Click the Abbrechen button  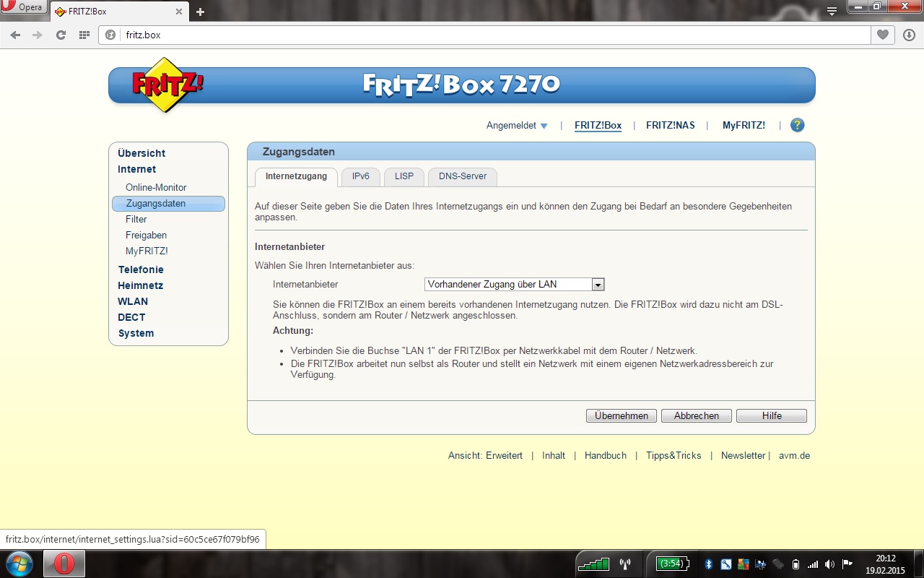pos(697,416)
